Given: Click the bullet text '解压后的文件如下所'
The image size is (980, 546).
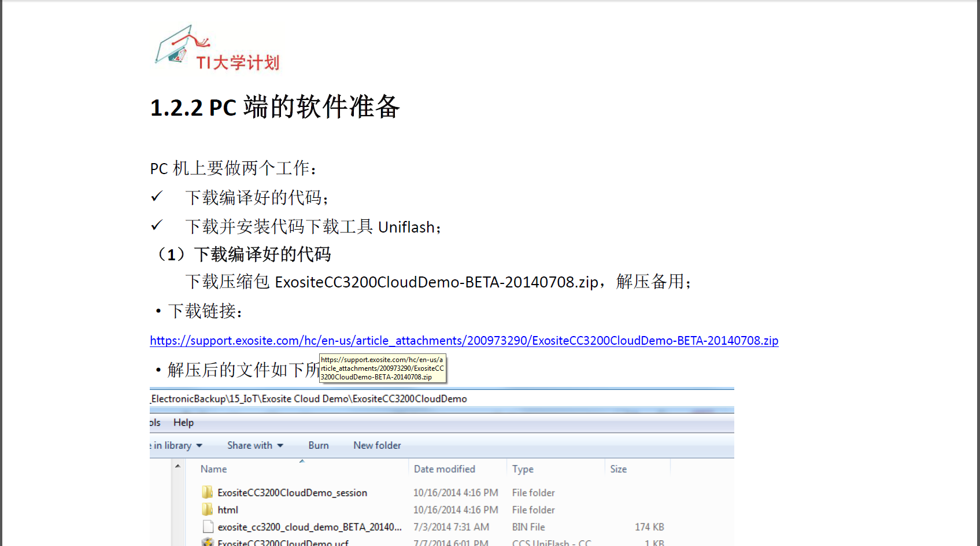Looking at the screenshot, I should pyautogui.click(x=243, y=370).
